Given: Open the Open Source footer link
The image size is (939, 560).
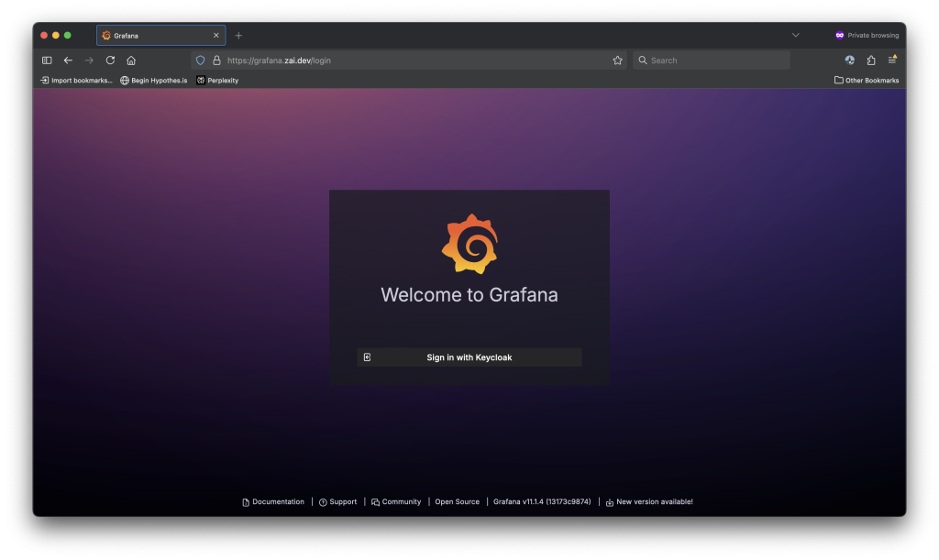Looking at the screenshot, I should [x=457, y=502].
